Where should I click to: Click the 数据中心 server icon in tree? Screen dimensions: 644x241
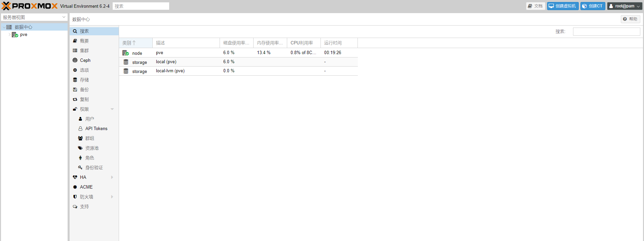[x=9, y=27]
